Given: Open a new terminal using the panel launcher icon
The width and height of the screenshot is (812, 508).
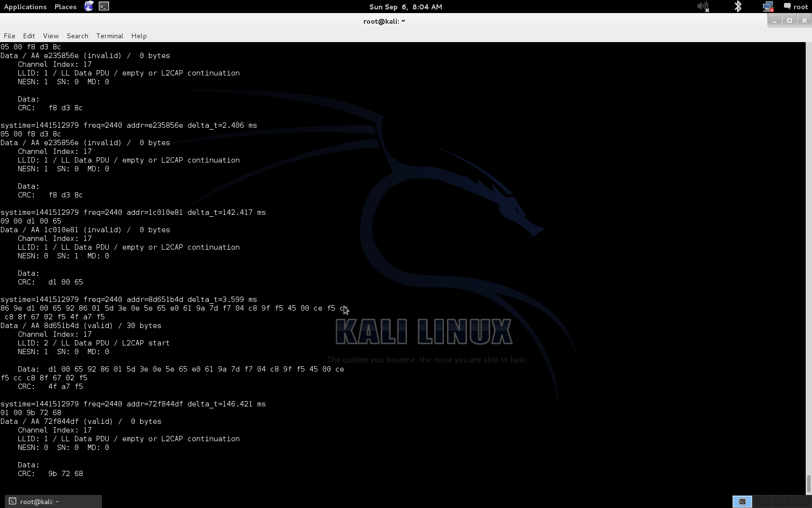Looking at the screenshot, I should click(x=104, y=6).
